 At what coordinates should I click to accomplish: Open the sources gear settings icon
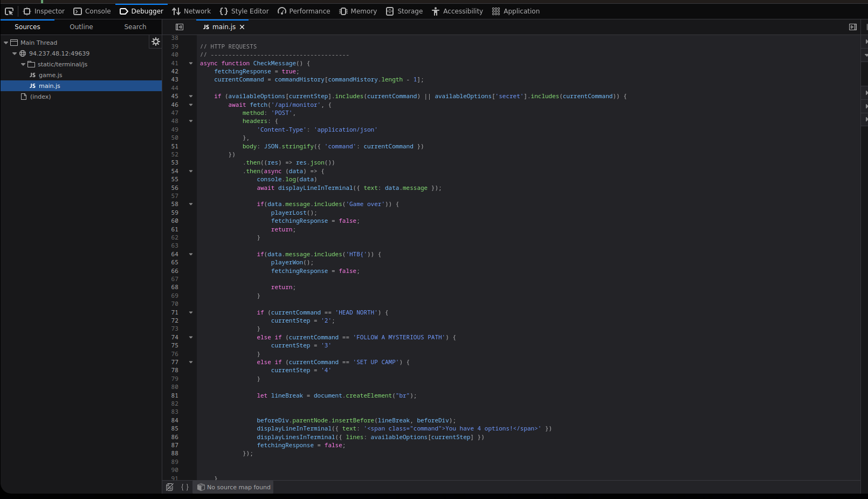[156, 42]
